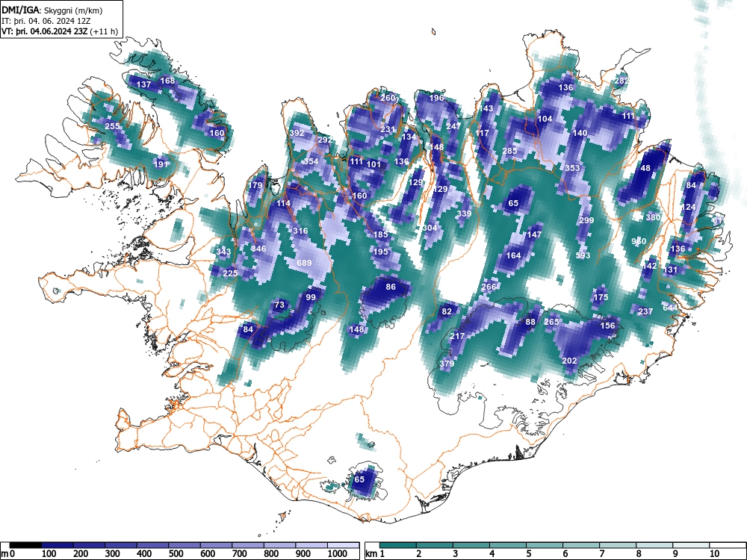Click the visibility value 195 on the map
Image resolution: width=747 pixels, height=560 pixels.
(x=381, y=252)
